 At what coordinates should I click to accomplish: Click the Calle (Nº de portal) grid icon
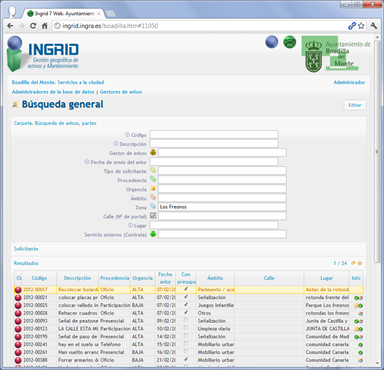[x=153, y=216]
